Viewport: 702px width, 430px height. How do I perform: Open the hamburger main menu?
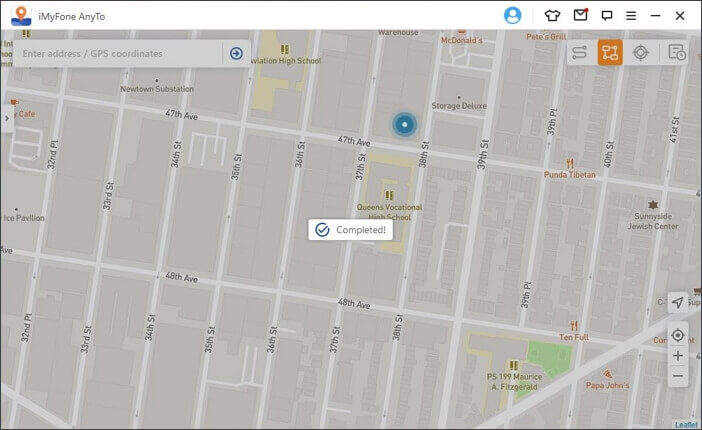click(x=631, y=16)
